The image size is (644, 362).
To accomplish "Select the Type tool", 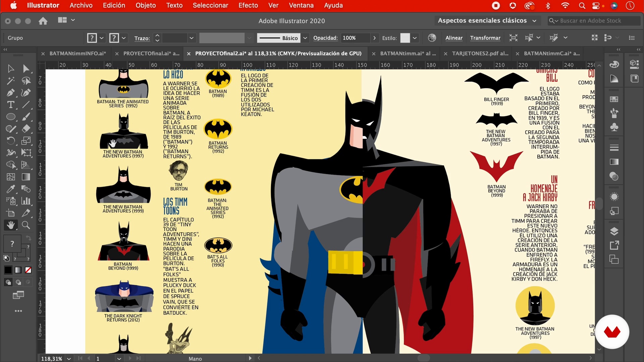I will [11, 105].
